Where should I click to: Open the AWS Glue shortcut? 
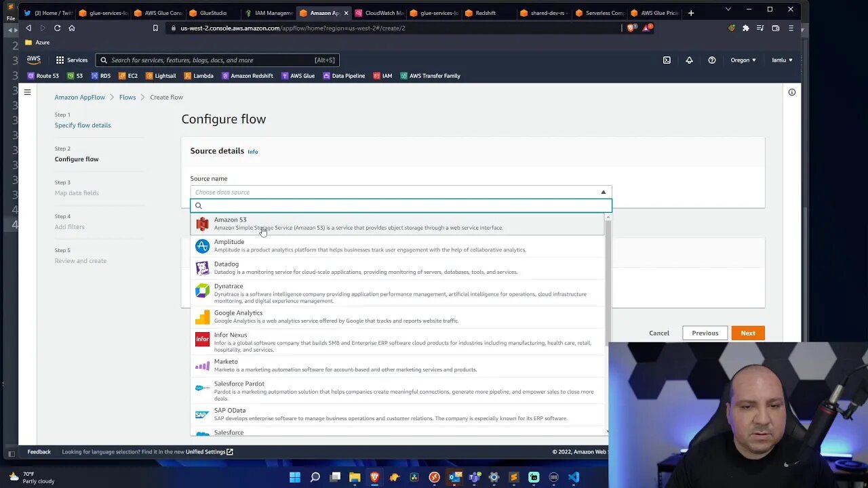click(298, 76)
